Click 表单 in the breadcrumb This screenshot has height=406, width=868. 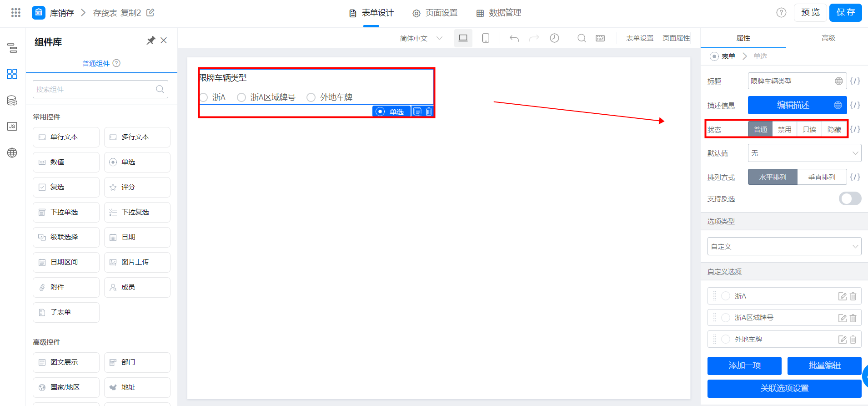click(728, 56)
